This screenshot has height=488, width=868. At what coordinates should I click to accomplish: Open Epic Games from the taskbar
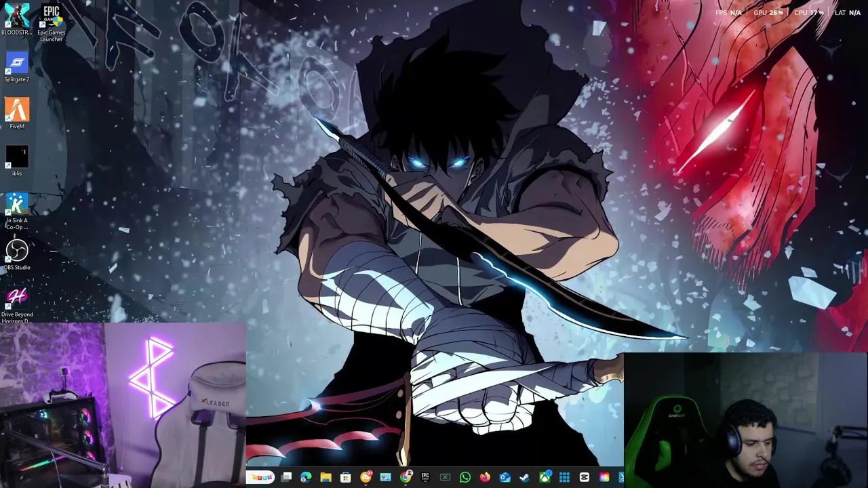pos(425,478)
